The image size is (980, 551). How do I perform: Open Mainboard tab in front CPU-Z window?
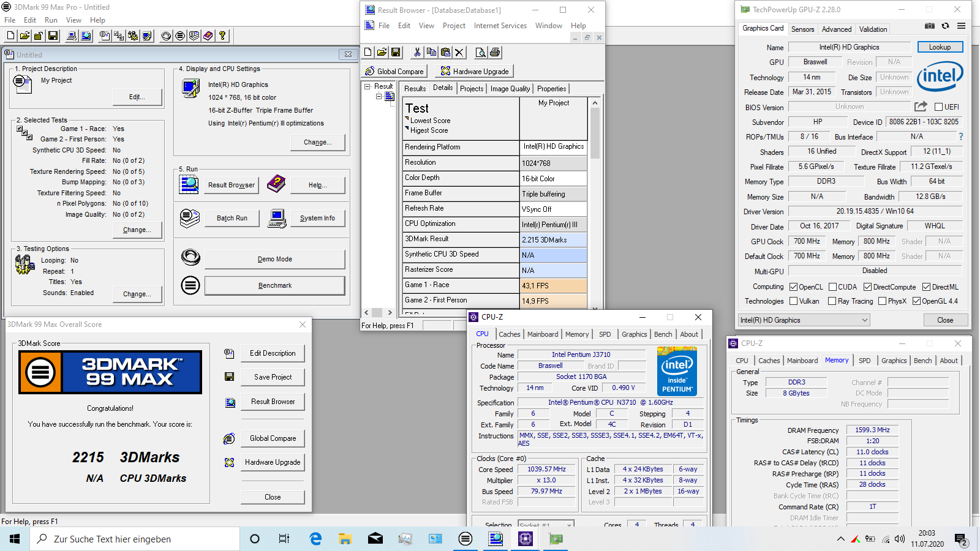click(543, 334)
